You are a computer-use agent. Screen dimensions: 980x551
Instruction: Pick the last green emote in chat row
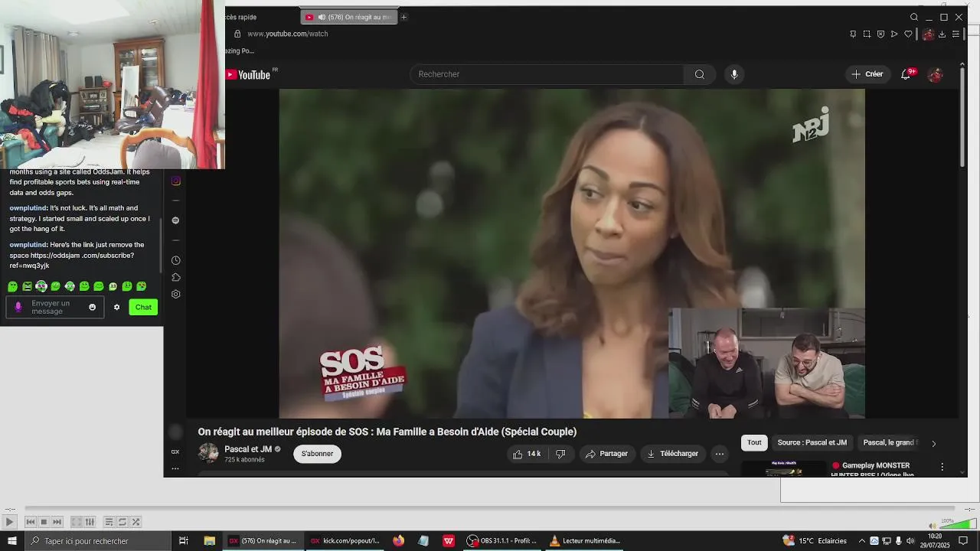click(142, 286)
